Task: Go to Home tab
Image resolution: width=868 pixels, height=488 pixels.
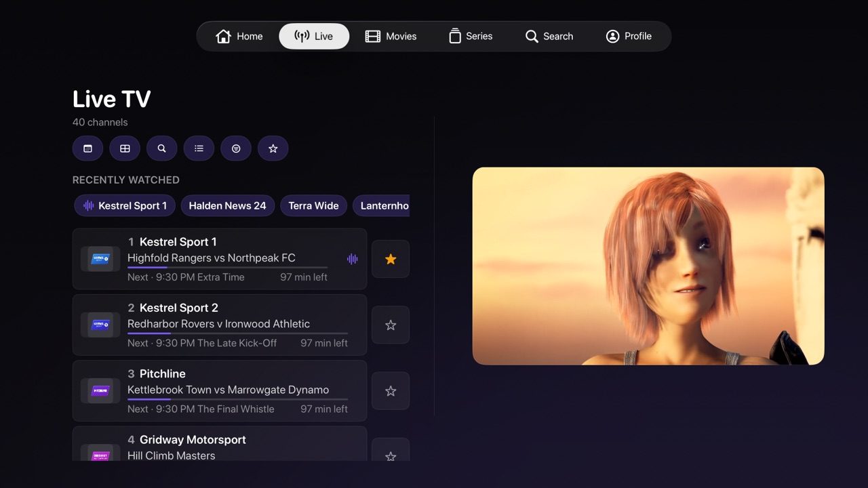Action: [239, 37]
